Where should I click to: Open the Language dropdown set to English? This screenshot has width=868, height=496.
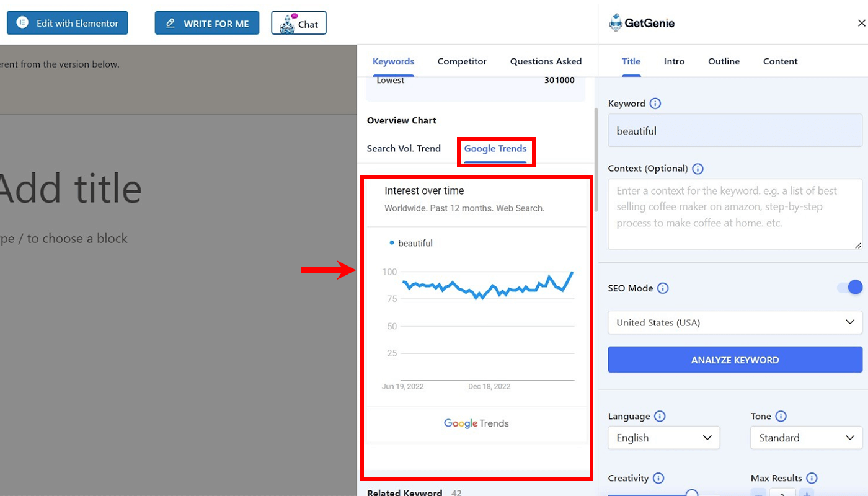coord(664,438)
